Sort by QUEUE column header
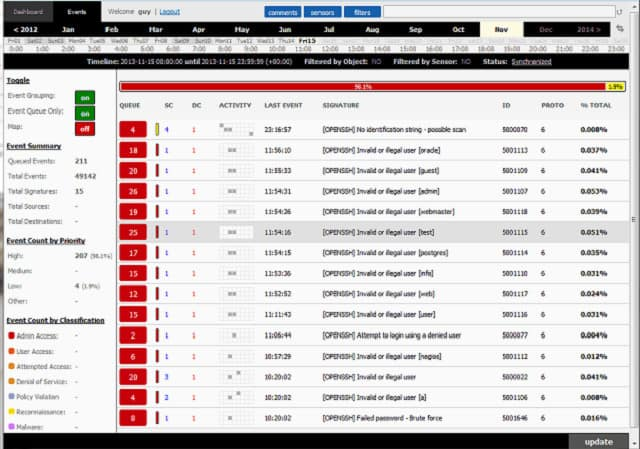Screen dimensions: 640x449 [x=130, y=105]
